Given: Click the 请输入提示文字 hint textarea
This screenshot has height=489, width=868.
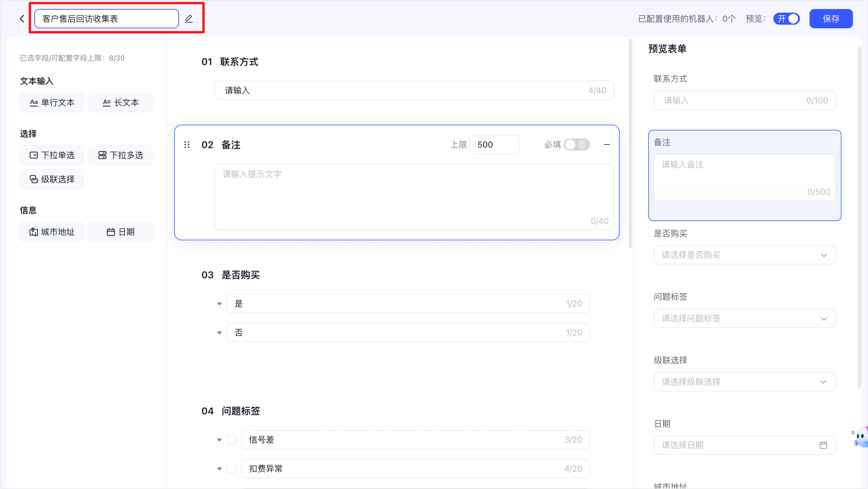Looking at the screenshot, I should pos(414,197).
